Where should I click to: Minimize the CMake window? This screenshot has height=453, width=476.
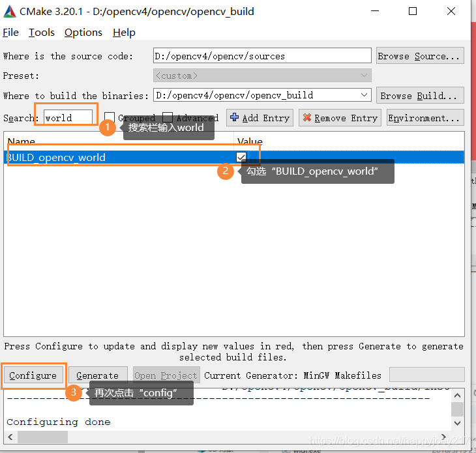(x=375, y=11)
